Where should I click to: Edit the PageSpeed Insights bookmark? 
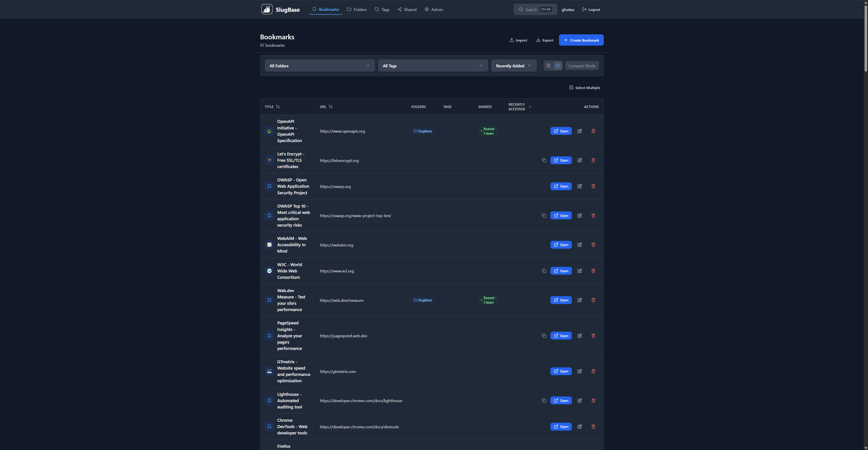(580, 335)
